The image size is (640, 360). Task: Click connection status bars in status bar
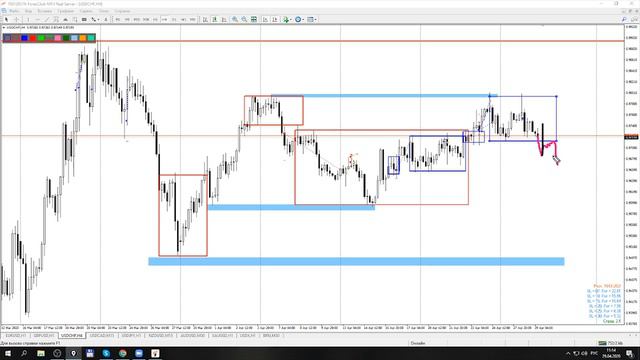pyautogui.click(x=602, y=343)
